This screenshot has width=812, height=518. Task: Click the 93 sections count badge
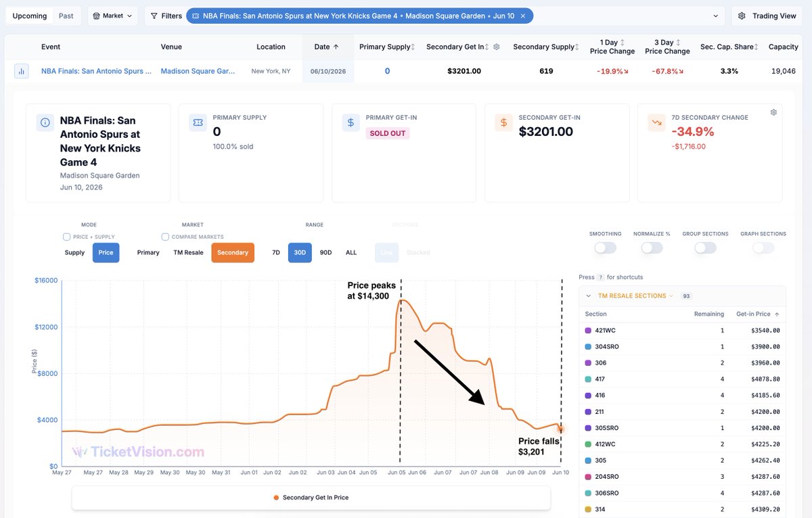686,296
